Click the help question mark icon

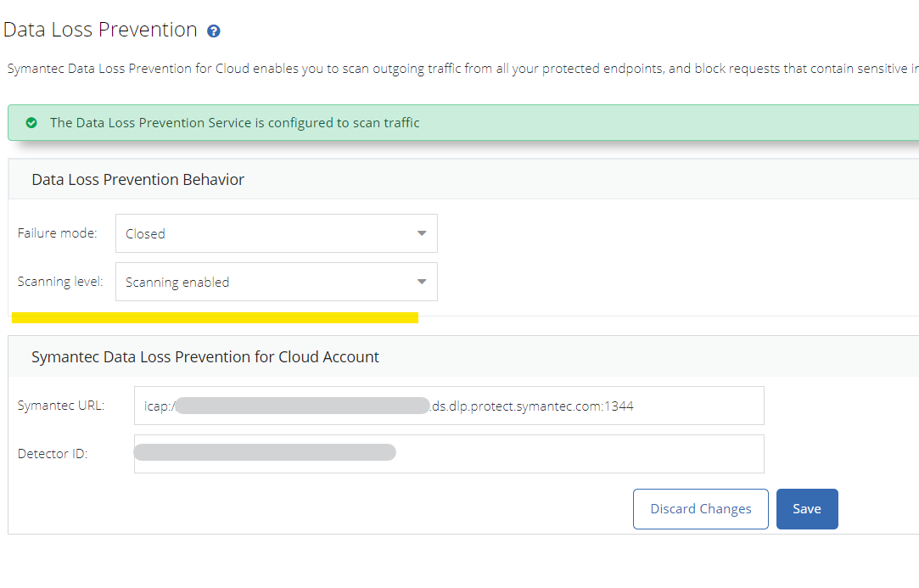[214, 31]
